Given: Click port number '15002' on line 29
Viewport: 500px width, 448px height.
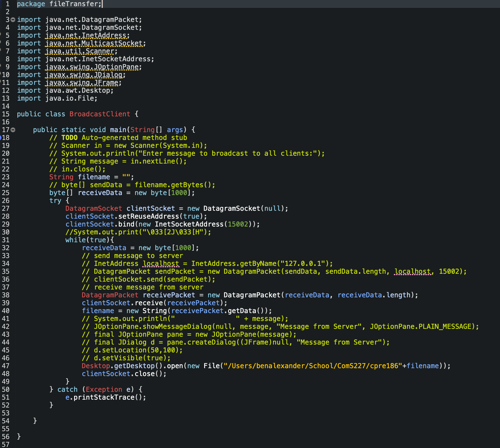Looking at the screenshot, I should coord(238,224).
